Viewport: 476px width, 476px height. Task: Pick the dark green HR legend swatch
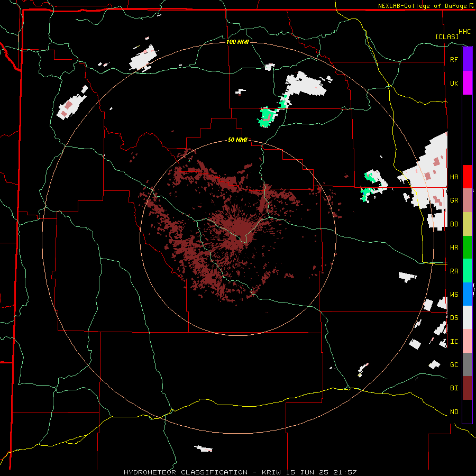pyautogui.click(x=467, y=248)
